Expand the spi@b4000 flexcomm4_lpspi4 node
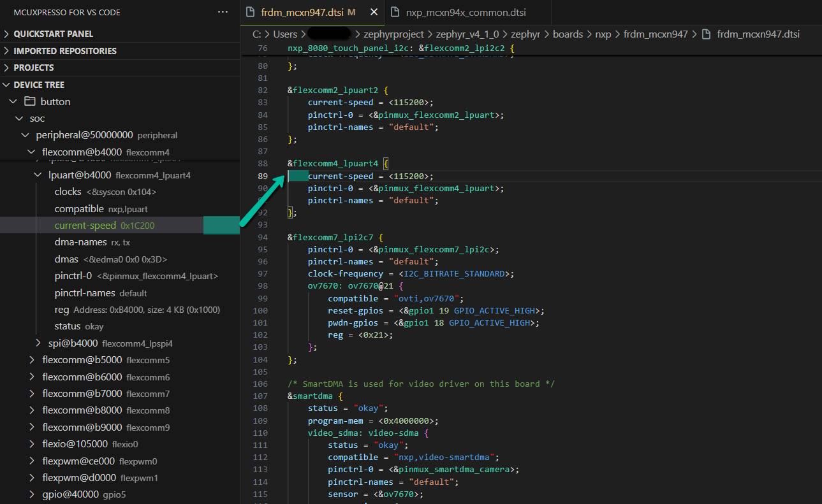Image resolution: width=822 pixels, height=504 pixels. (x=37, y=343)
